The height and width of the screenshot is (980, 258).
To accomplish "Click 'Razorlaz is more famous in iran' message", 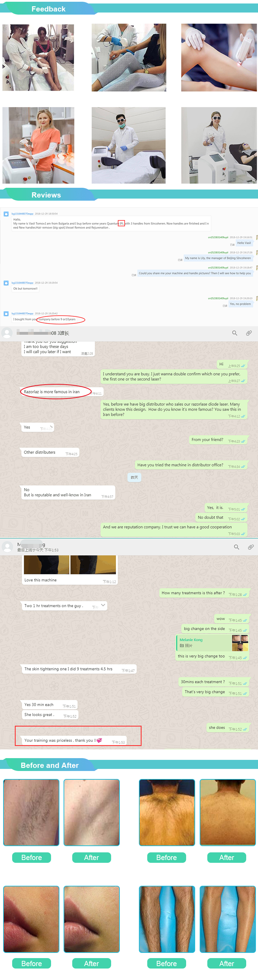I will 52,392.
